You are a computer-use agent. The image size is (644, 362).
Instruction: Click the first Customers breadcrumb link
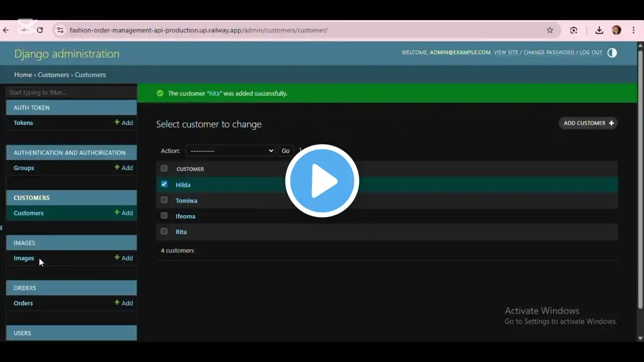53,75
